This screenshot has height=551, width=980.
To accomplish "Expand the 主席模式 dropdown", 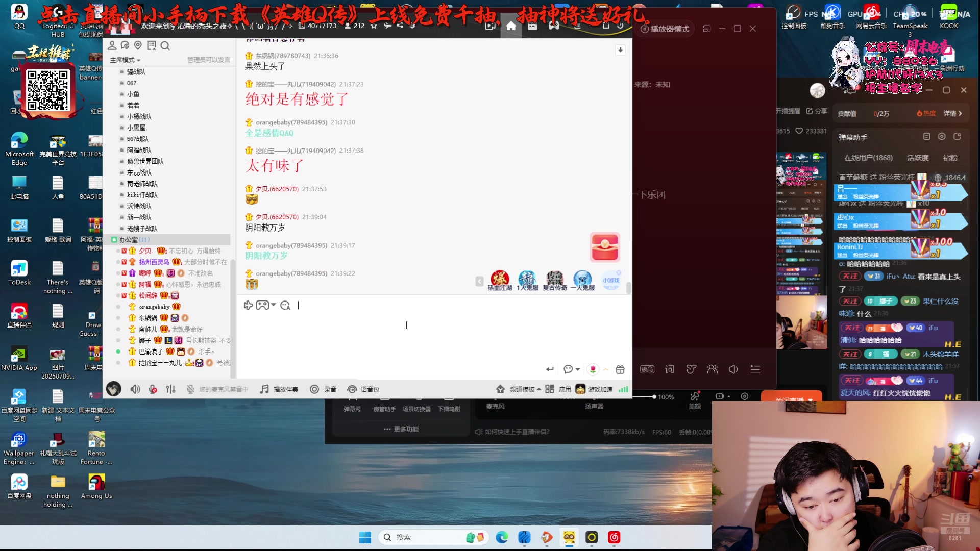I will click(x=125, y=60).
